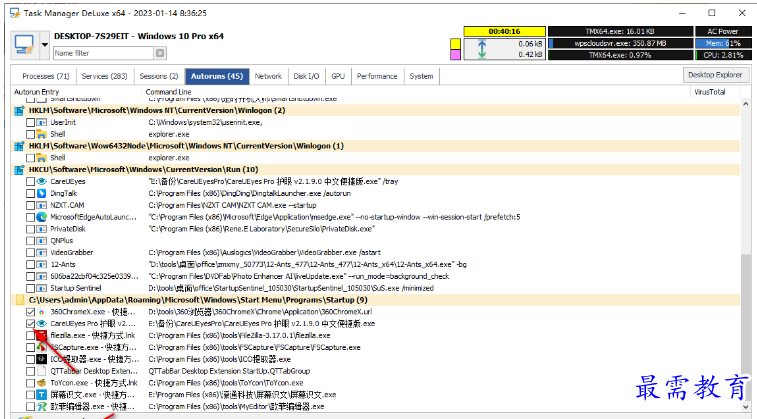Sort by VirusTotal column header
This screenshot has width=757, height=419.
tap(710, 92)
